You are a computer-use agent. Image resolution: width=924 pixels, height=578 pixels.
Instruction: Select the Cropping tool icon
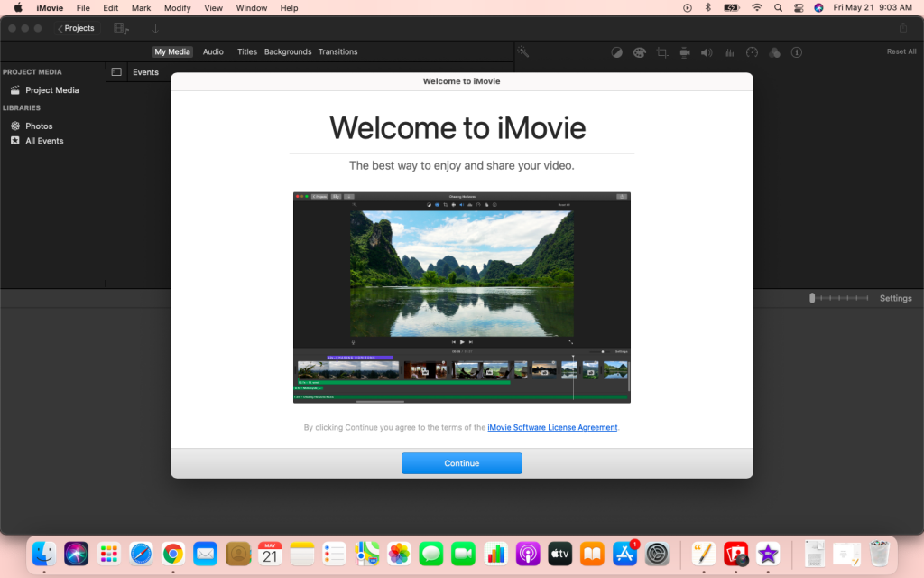[661, 52]
